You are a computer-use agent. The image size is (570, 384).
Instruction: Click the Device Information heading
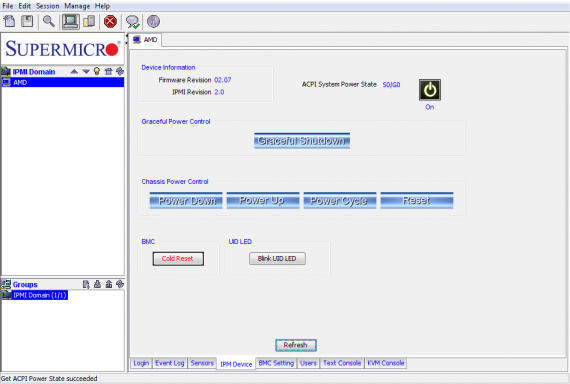(x=168, y=67)
